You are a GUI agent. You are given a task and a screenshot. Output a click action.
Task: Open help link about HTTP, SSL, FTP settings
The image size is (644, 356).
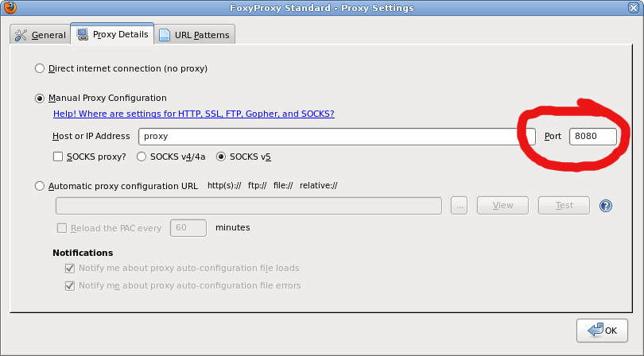194,114
